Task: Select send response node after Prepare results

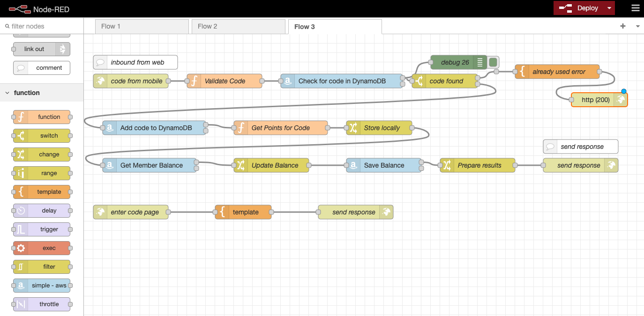Action: (x=581, y=165)
